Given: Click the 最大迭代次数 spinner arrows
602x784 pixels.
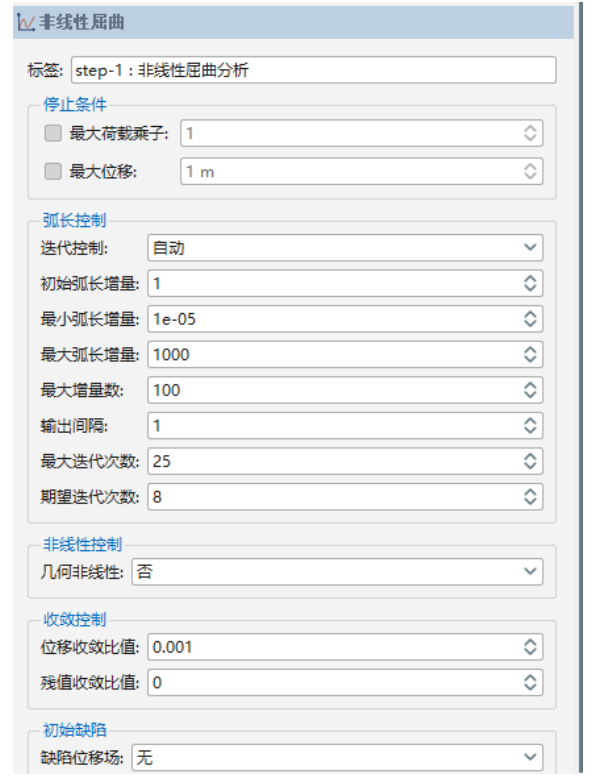Looking at the screenshot, I should tap(530, 461).
